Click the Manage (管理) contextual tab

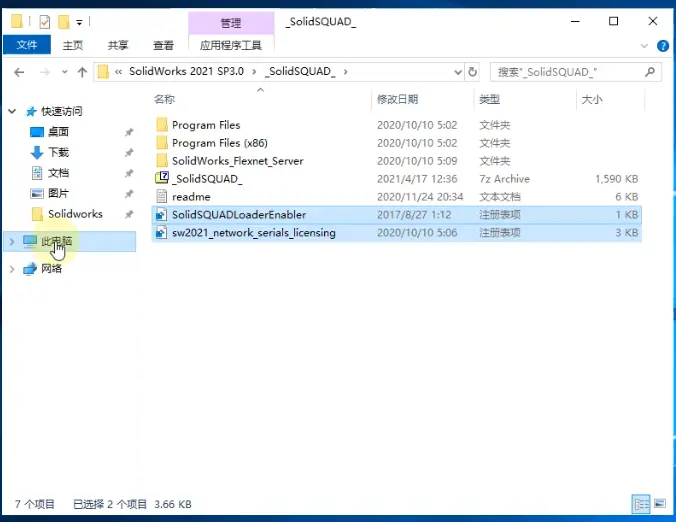231,23
